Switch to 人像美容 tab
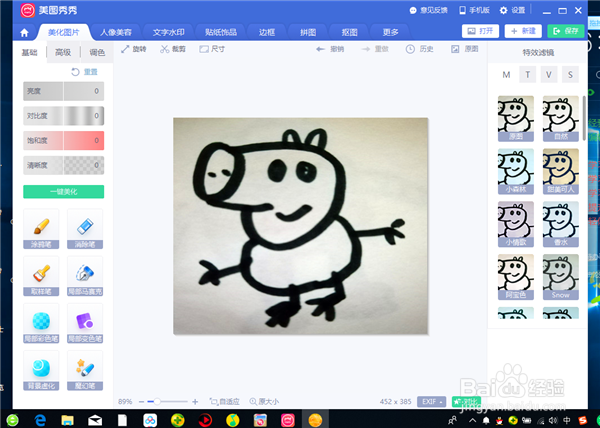The height and width of the screenshot is (428, 600). (116, 33)
